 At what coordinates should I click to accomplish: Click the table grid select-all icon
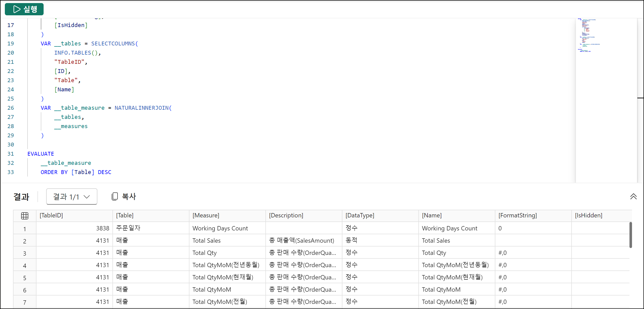[25, 216]
